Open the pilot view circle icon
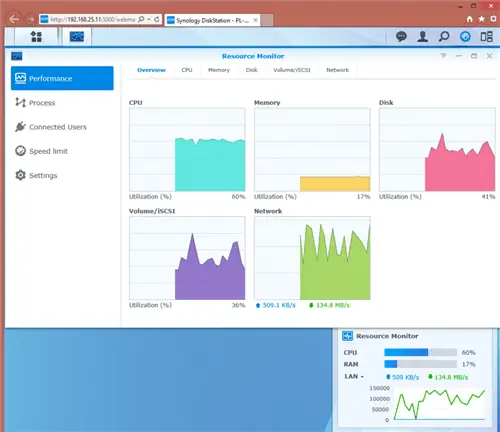Viewport: 500px width, 432px height. click(x=465, y=36)
